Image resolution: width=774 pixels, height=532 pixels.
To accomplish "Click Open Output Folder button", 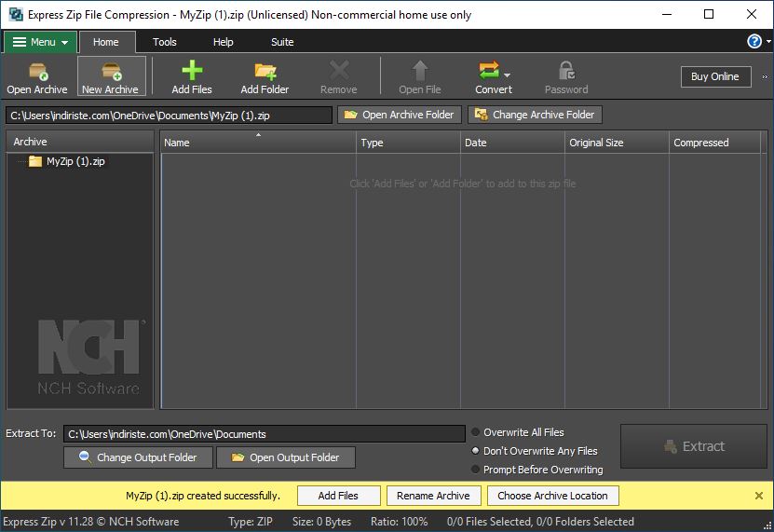I will coord(286,457).
